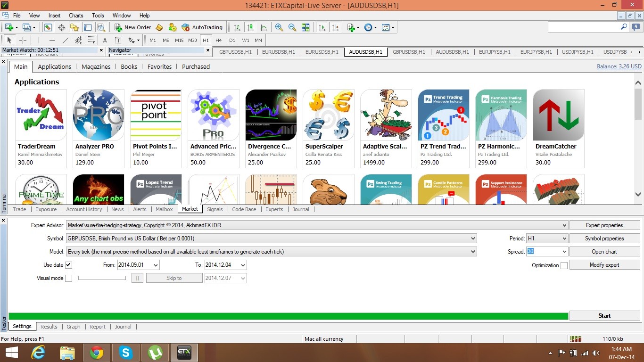This screenshot has width=644, height=362.
Task: Enable the Optimization checkbox
Action: (x=564, y=265)
